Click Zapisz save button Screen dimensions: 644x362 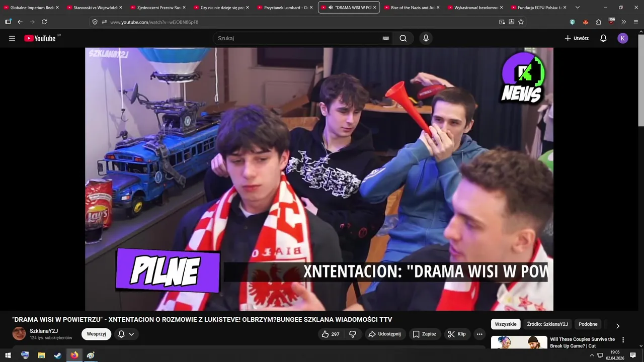click(425, 334)
